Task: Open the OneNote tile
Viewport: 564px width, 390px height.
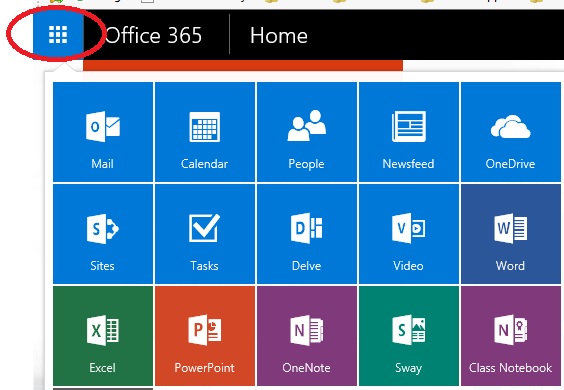Action: pos(307,336)
